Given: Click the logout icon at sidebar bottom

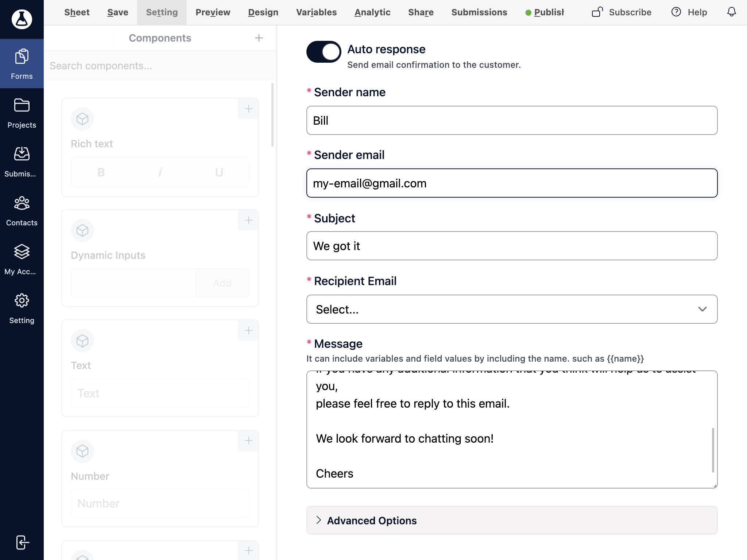Looking at the screenshot, I should 23,542.
